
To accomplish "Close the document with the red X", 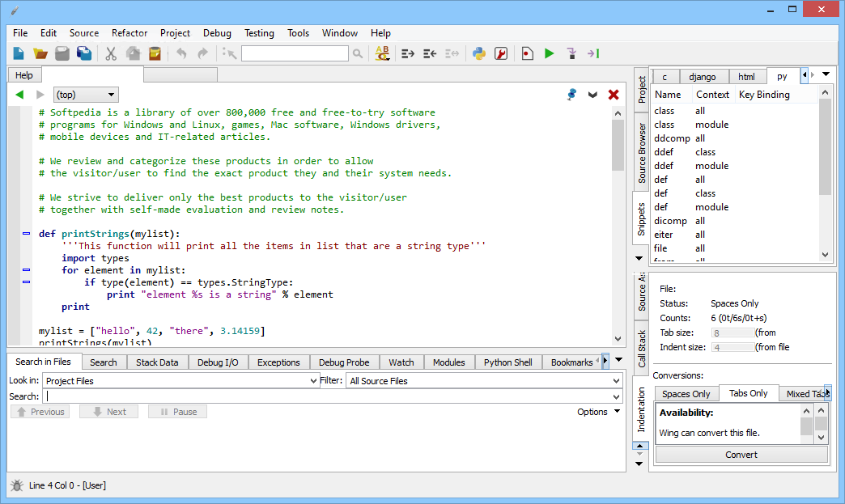I will (614, 95).
